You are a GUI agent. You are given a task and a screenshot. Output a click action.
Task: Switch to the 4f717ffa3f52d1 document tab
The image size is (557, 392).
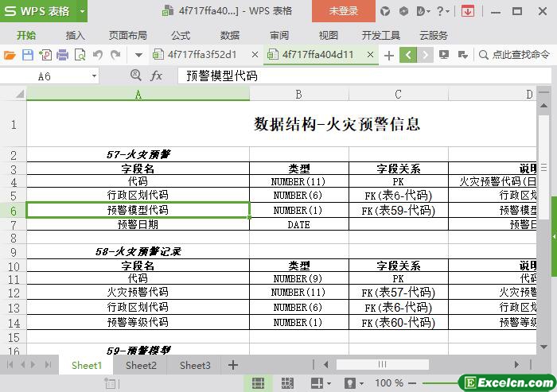[x=201, y=55]
